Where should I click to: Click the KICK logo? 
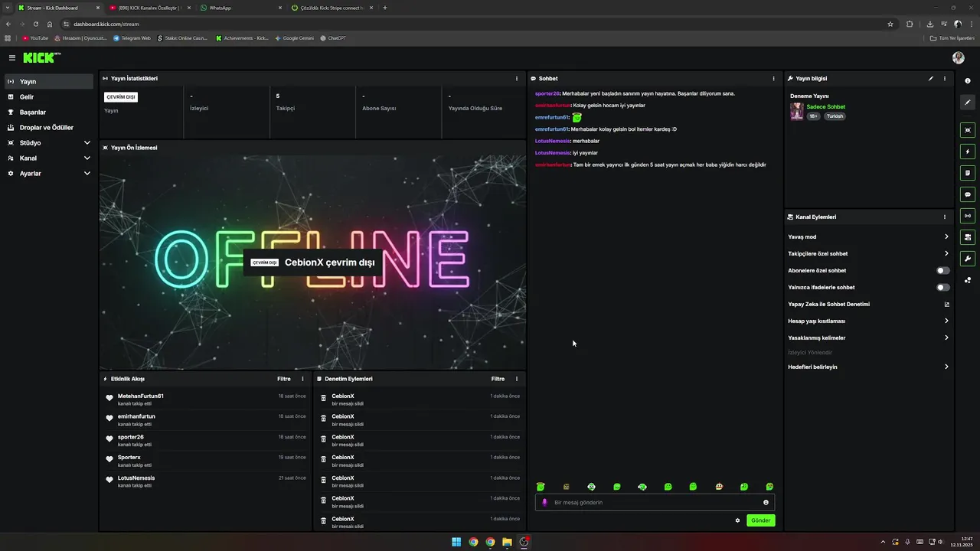[x=41, y=57]
